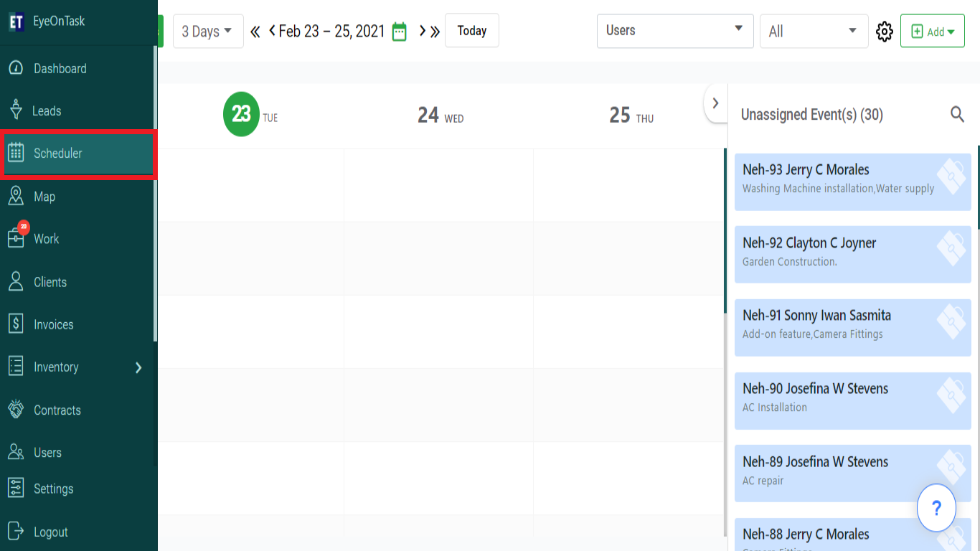Jump back with double left chevron
This screenshot has height=551, width=980.
[255, 32]
